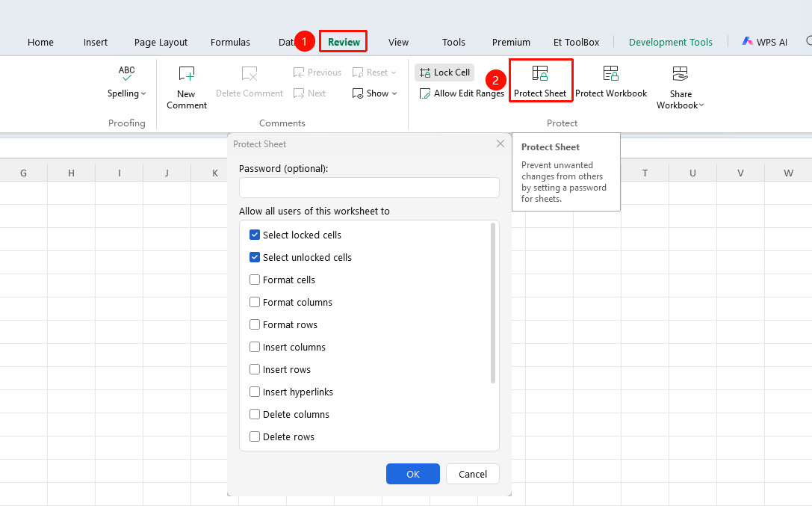Confirm protection with OK button
Image resolution: width=812 pixels, height=506 pixels.
pos(413,474)
